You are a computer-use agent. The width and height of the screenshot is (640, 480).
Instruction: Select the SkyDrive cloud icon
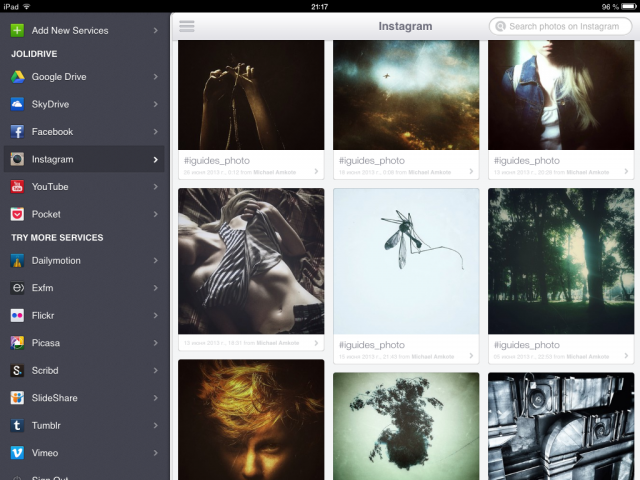click(17, 104)
